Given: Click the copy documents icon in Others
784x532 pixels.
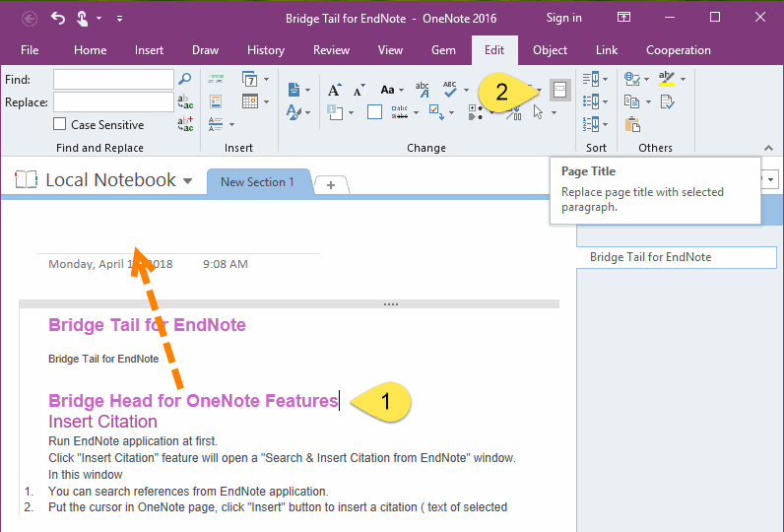Looking at the screenshot, I should (632, 101).
